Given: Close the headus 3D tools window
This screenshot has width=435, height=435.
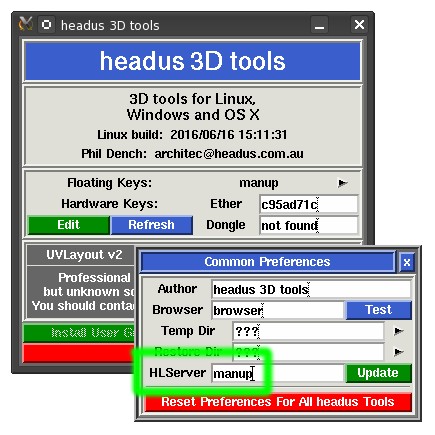Looking at the screenshot, I should 359,25.
